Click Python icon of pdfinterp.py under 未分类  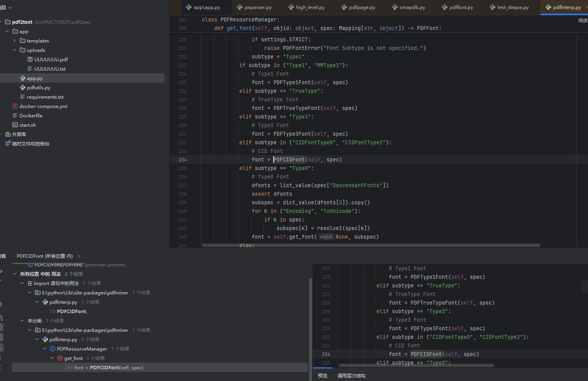pyautogui.click(x=45, y=340)
